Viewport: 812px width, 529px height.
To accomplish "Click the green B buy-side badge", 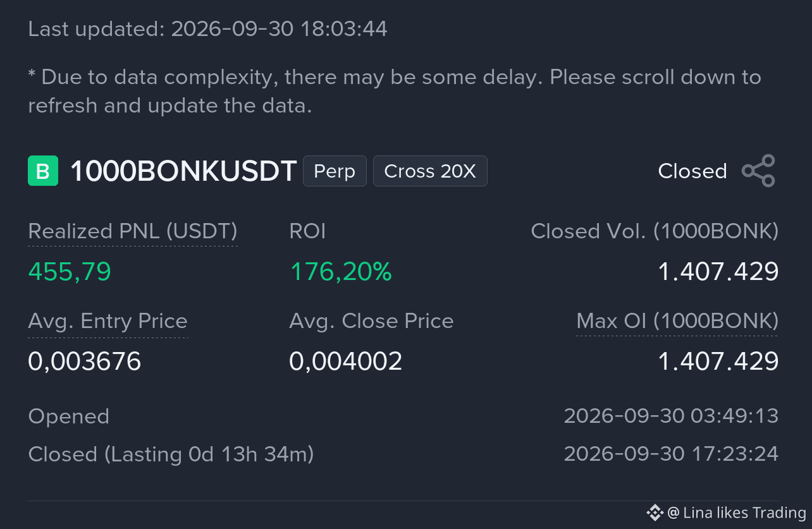I will point(43,171).
